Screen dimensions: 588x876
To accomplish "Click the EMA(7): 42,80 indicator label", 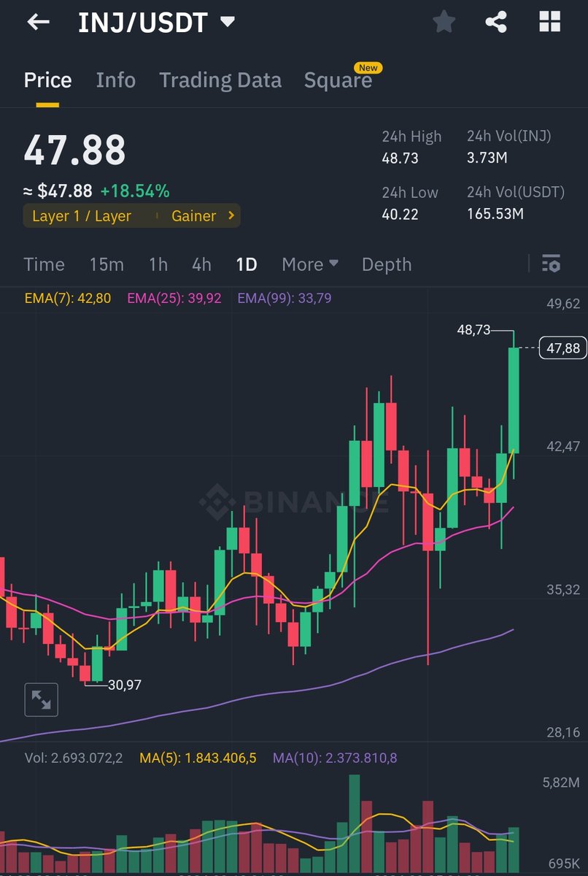I will point(68,298).
